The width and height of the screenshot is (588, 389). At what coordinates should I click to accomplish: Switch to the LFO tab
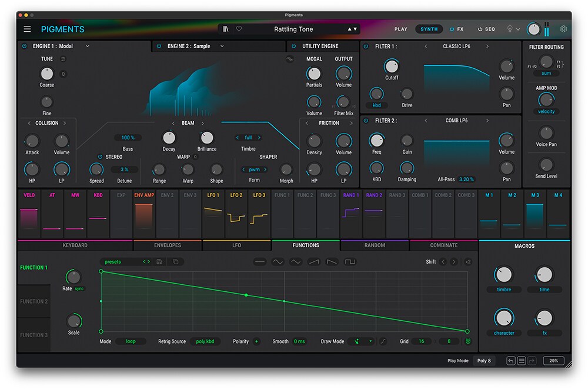coord(236,245)
